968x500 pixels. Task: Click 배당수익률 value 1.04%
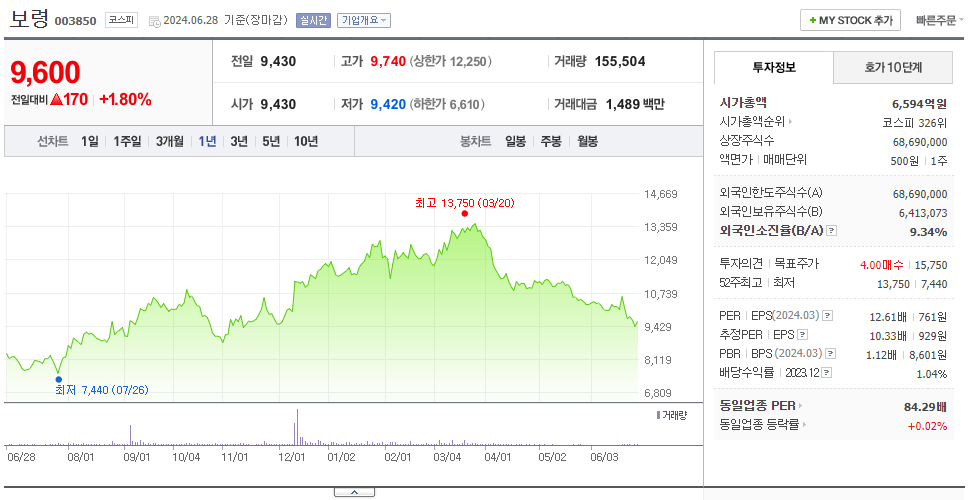click(932, 373)
